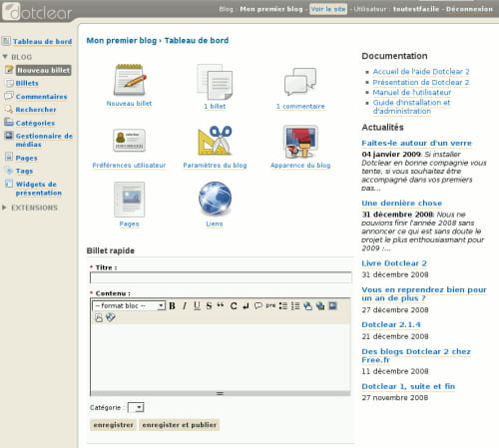
Task: Open Tags in the sidebar menu
Action: point(24,171)
